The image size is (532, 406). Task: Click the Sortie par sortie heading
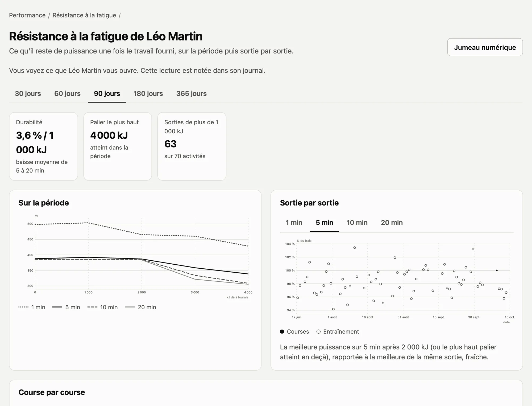click(x=309, y=203)
